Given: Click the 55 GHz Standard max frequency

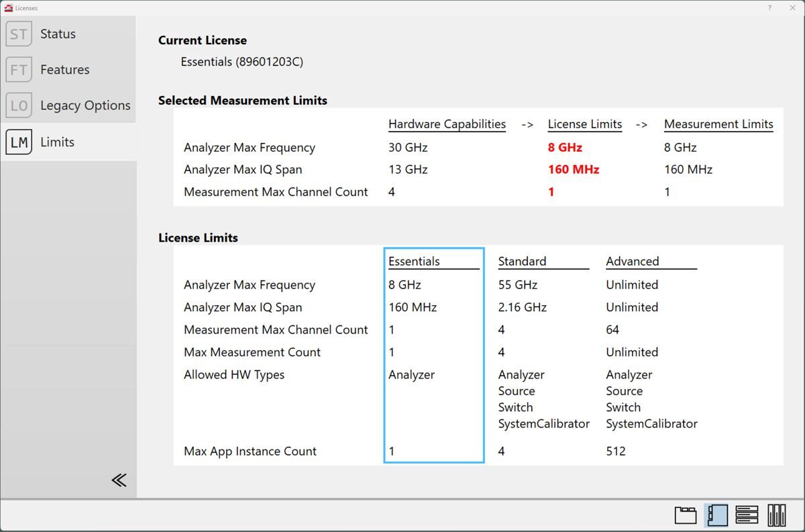Looking at the screenshot, I should (518, 285).
